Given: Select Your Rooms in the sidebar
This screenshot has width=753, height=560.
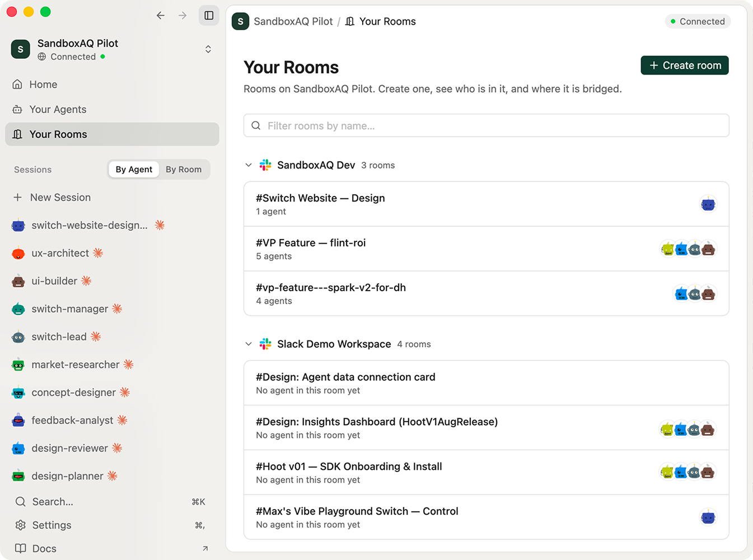Looking at the screenshot, I should (x=112, y=134).
